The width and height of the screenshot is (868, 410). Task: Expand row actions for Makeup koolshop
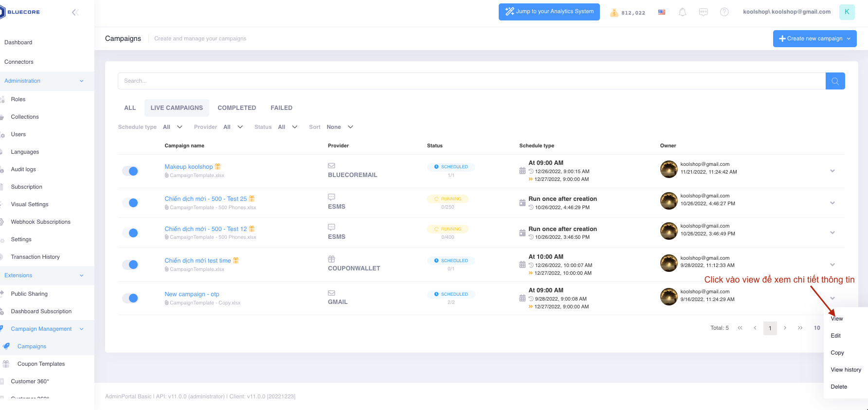click(832, 171)
